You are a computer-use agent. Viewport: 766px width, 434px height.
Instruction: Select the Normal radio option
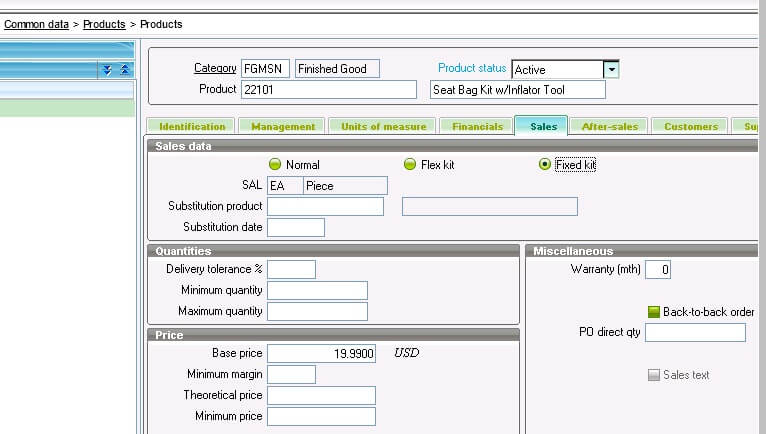(x=276, y=164)
